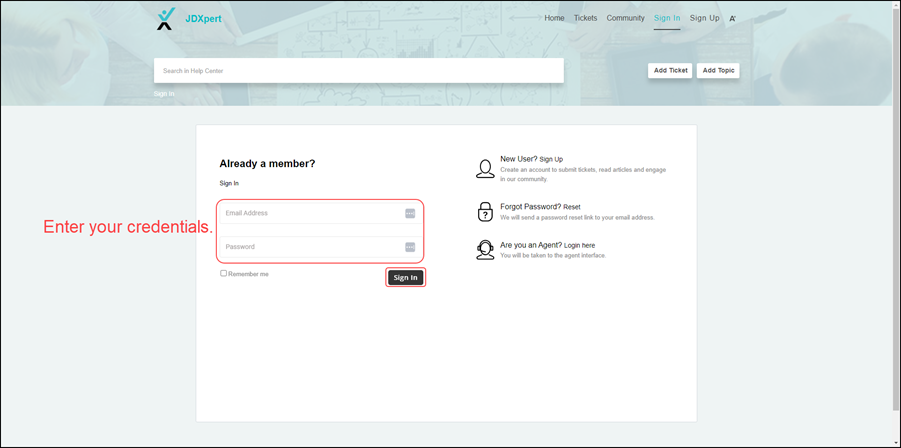901x448 pixels.
Task: Click the Add Topic button
Action: [718, 70]
